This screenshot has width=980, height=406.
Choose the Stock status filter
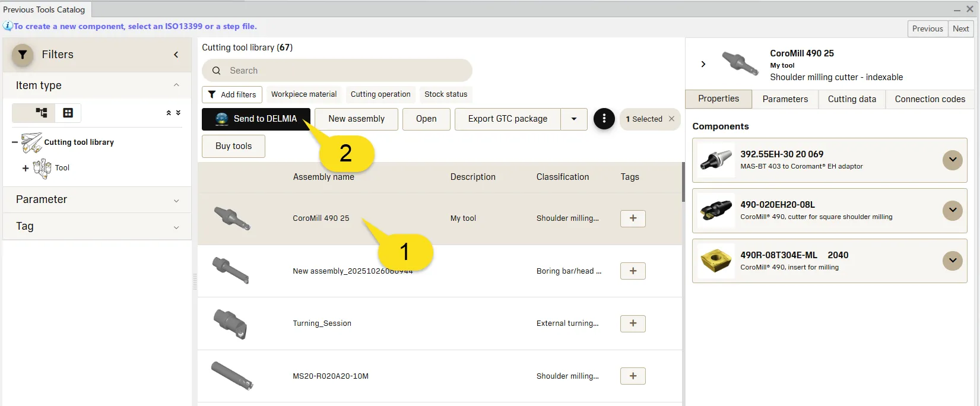446,94
